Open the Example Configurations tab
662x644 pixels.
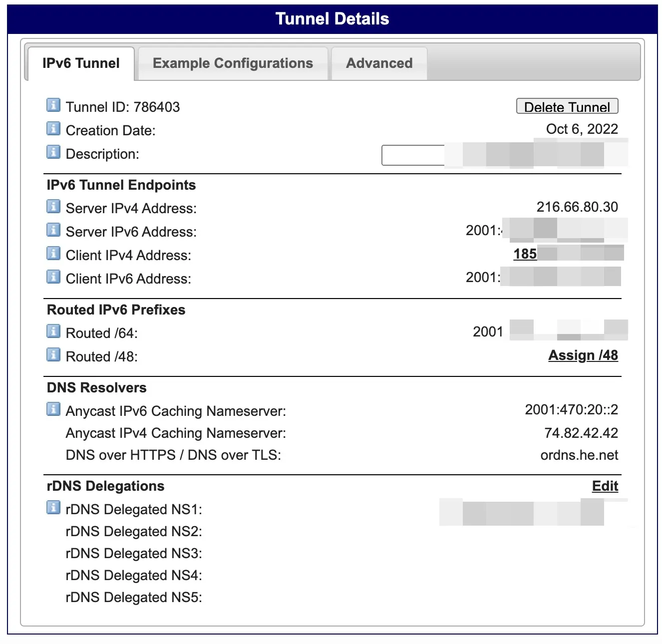pos(233,63)
